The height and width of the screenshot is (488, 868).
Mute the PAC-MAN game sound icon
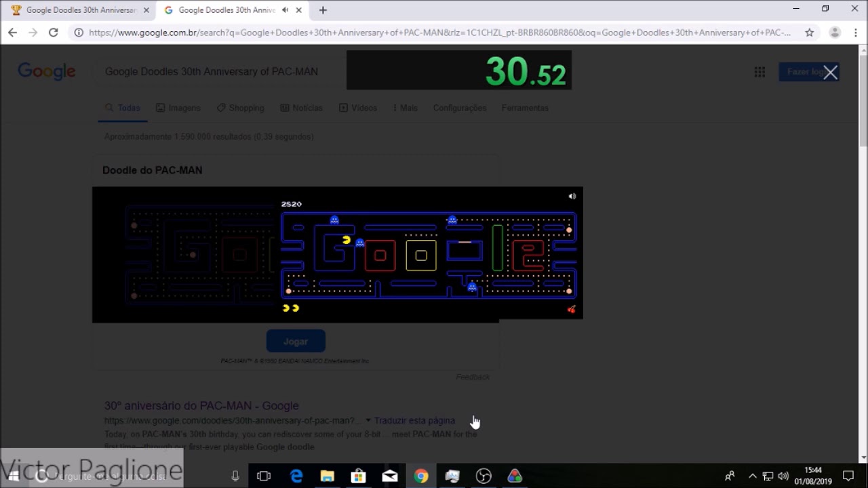click(x=572, y=197)
